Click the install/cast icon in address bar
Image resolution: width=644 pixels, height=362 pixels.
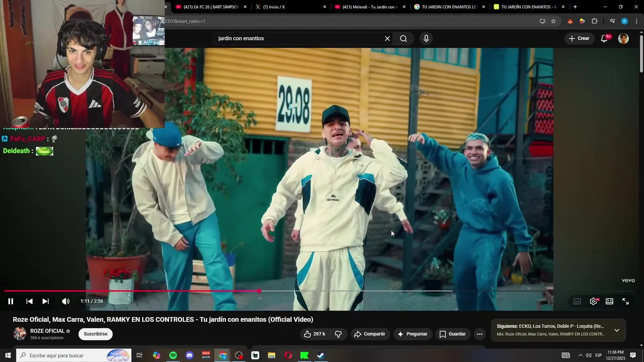tap(542, 21)
